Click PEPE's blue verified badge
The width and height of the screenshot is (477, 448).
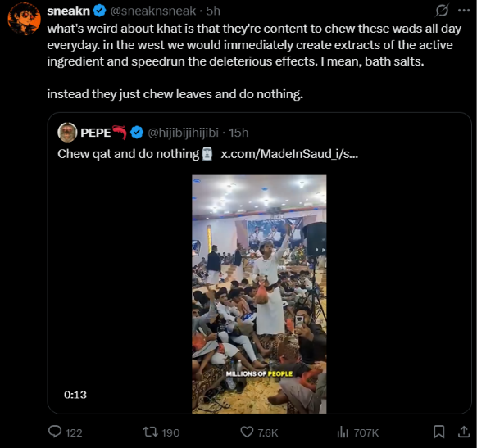(137, 133)
